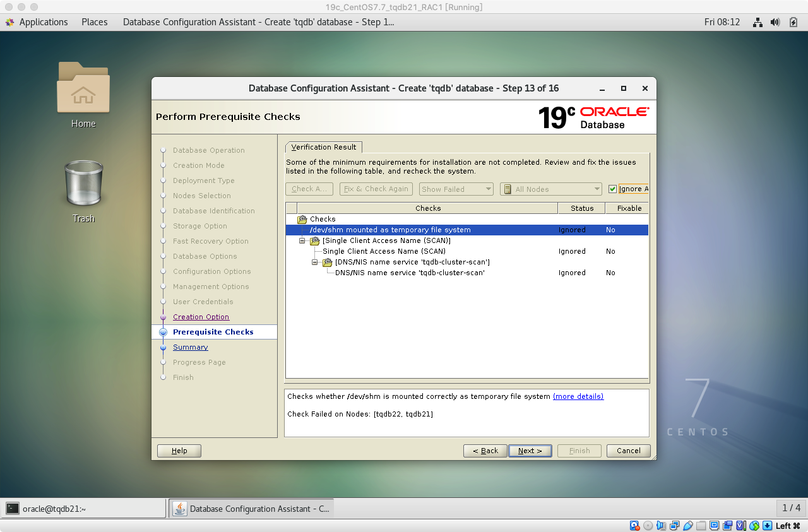
Task: Click the network status icon in top panel
Action: pos(757,22)
